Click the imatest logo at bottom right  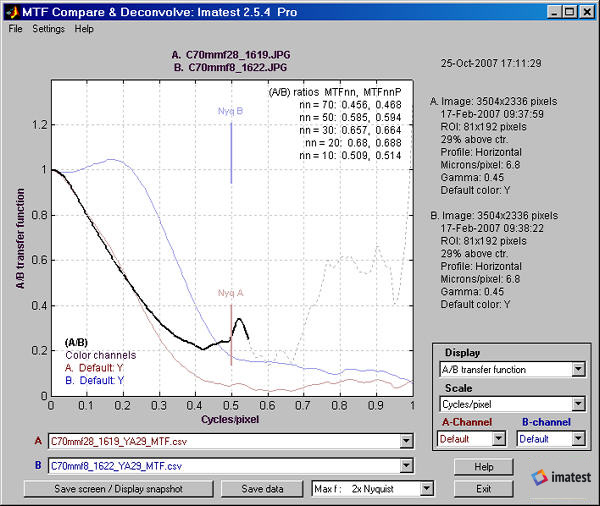[561, 477]
